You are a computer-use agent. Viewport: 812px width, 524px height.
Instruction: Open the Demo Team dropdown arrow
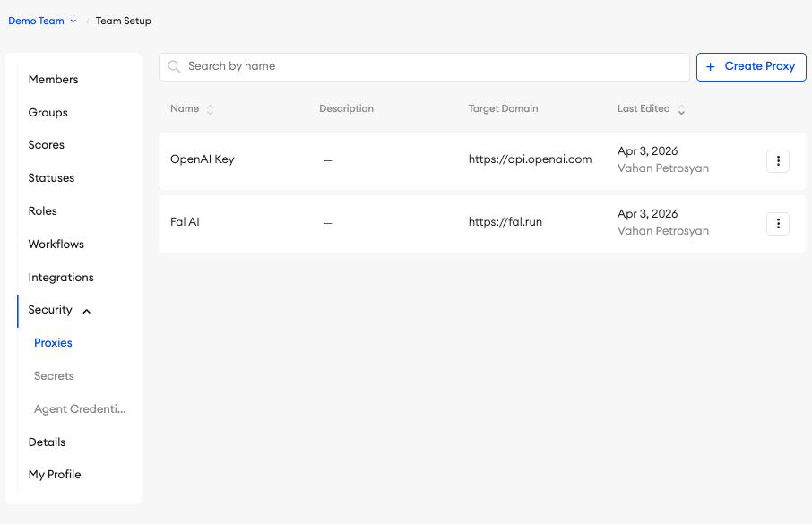click(73, 21)
